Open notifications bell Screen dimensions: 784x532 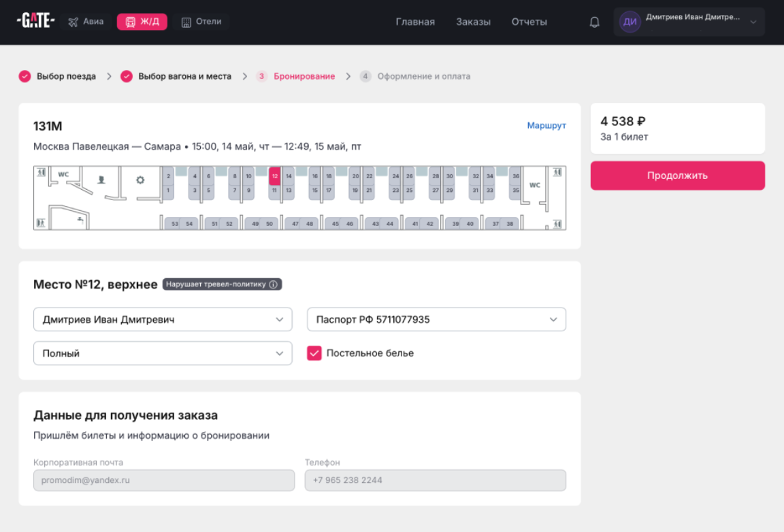tap(594, 22)
